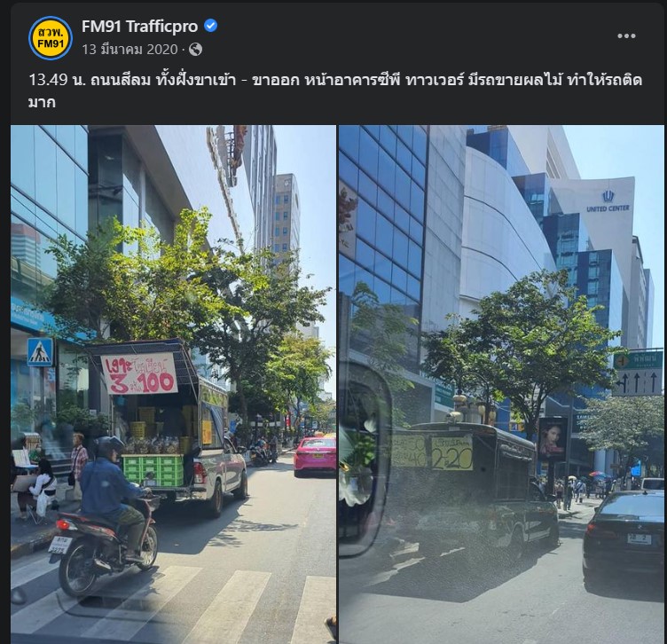Click the billboard with woman's face
This screenshot has width=667, height=644.
[x=553, y=439]
